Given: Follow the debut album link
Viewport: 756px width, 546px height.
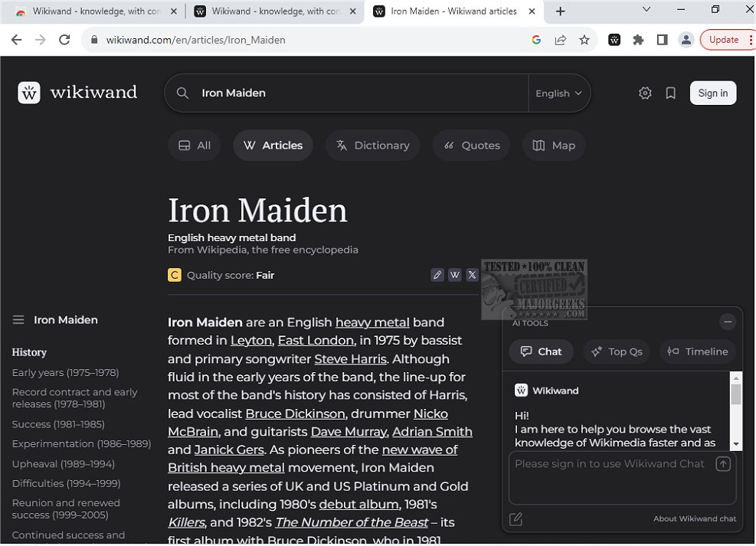Looking at the screenshot, I should (x=358, y=505).
